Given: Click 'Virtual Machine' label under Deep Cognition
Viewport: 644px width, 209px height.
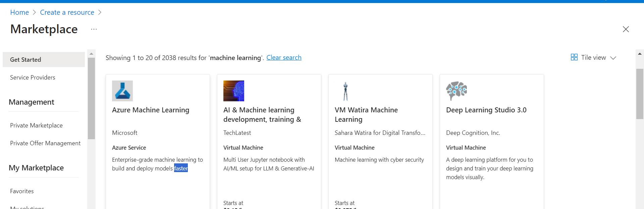Looking at the screenshot, I should point(466,148).
